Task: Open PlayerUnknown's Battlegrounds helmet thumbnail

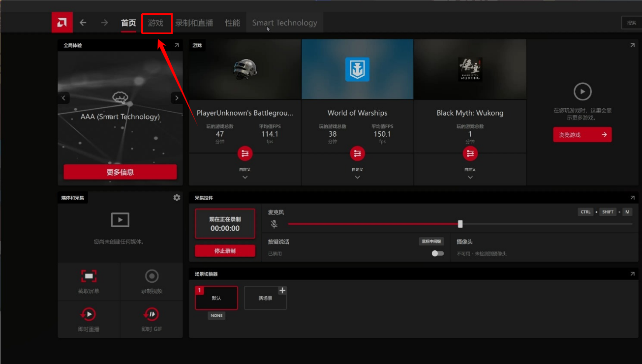Action: 245,69
